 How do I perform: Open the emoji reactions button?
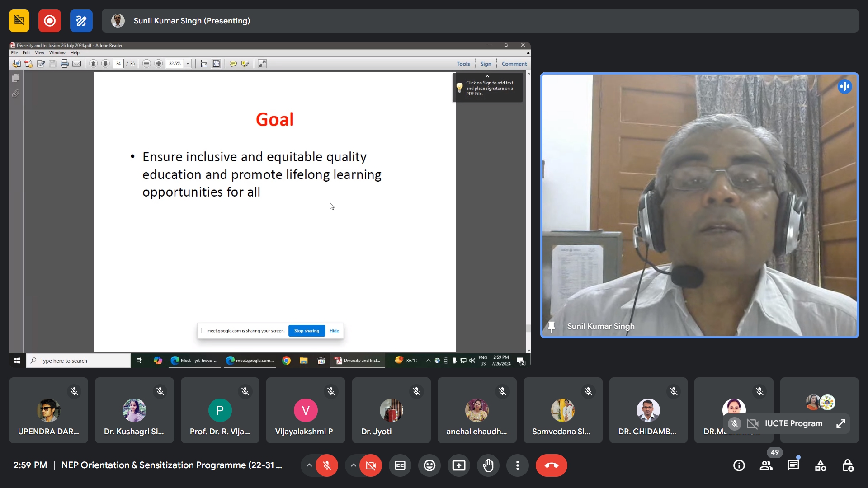coord(429,465)
